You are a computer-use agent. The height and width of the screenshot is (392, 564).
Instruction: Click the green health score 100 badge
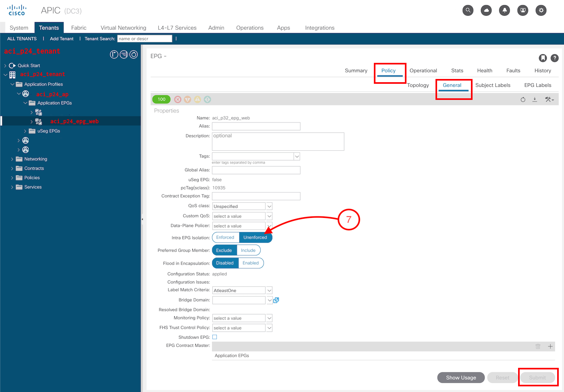(x=162, y=99)
